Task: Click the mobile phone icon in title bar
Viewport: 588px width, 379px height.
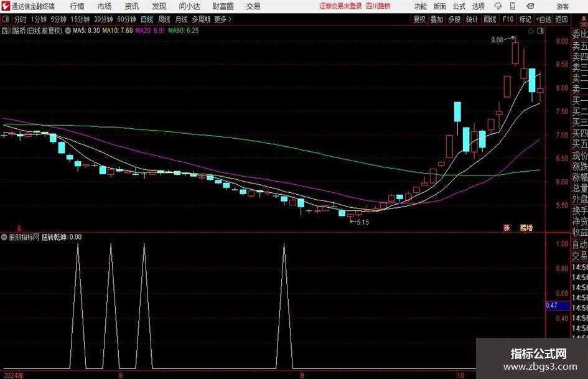Action: 513,6
